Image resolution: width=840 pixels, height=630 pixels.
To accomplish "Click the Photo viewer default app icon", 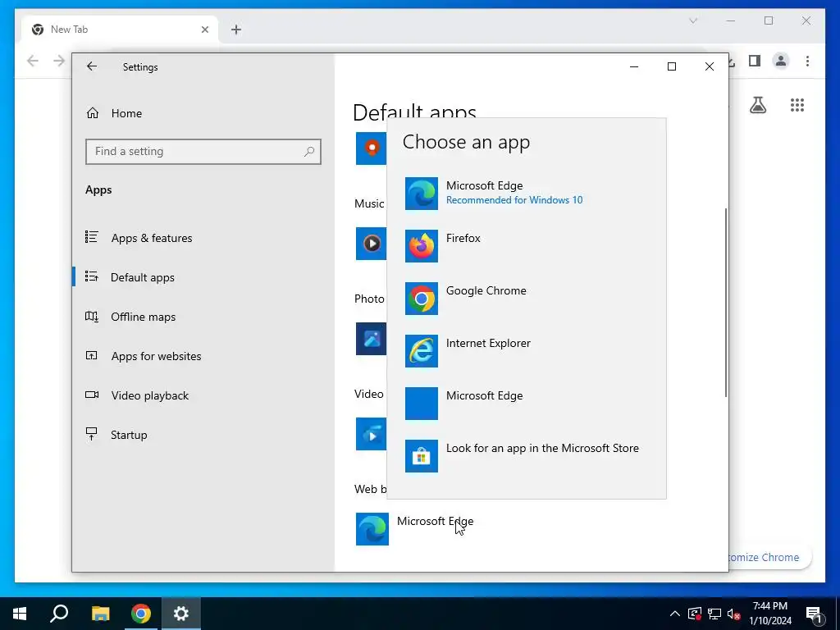I will [371, 339].
